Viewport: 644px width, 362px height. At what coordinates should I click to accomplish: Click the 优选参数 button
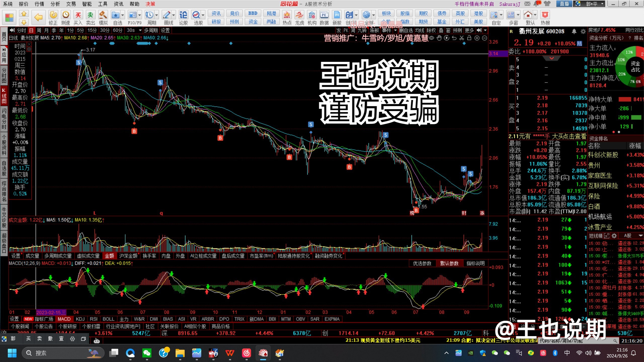(x=422, y=263)
